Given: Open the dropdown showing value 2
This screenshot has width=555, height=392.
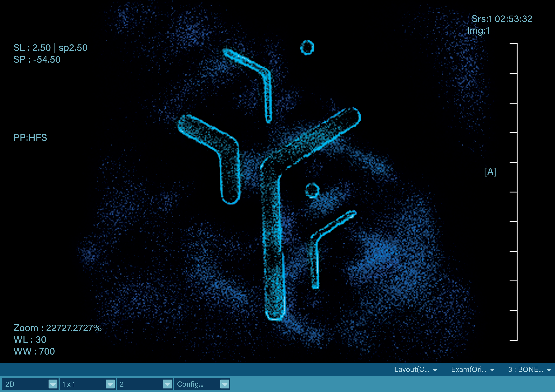Looking at the screenshot, I should (167, 384).
